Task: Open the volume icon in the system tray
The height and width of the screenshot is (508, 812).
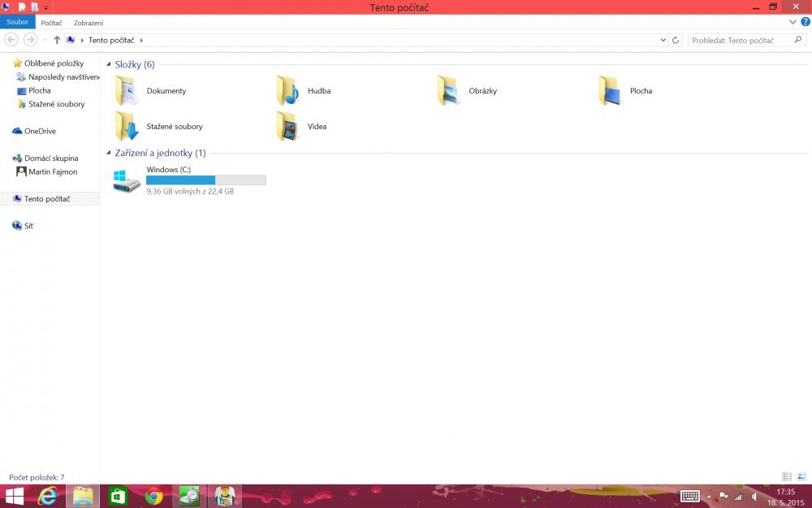Action: pyautogui.click(x=754, y=497)
